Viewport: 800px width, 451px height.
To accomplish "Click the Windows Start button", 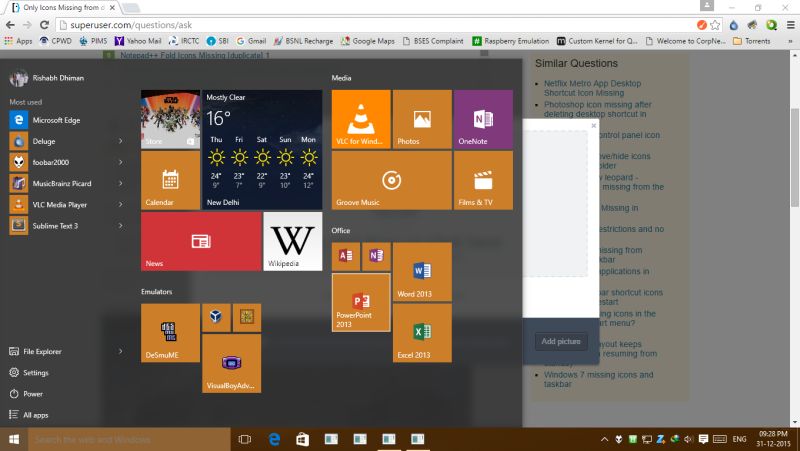I will pyautogui.click(x=14, y=439).
